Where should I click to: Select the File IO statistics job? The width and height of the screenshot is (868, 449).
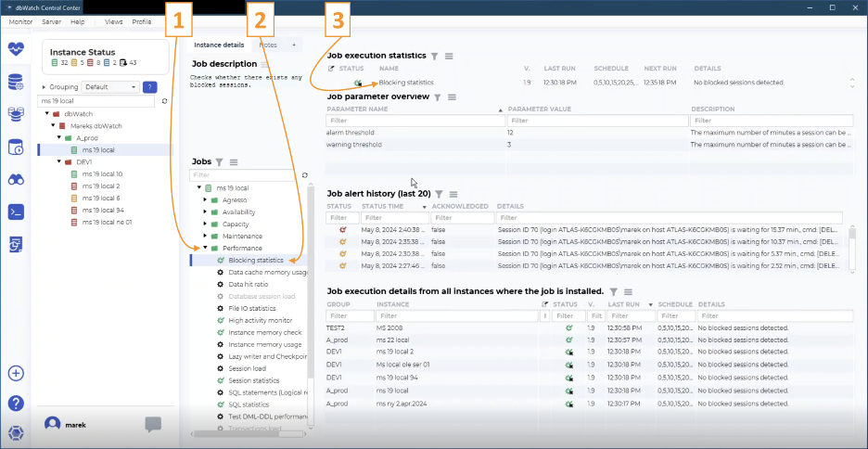[252, 308]
